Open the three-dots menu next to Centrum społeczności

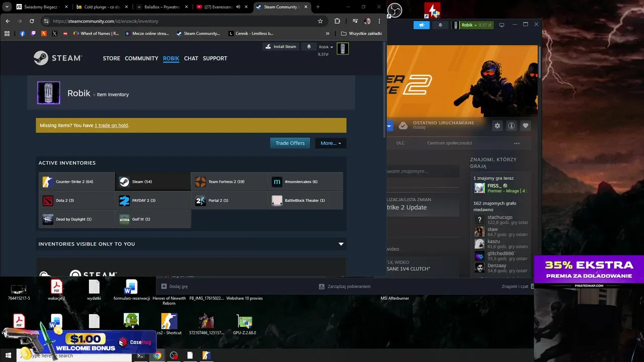coord(516,143)
